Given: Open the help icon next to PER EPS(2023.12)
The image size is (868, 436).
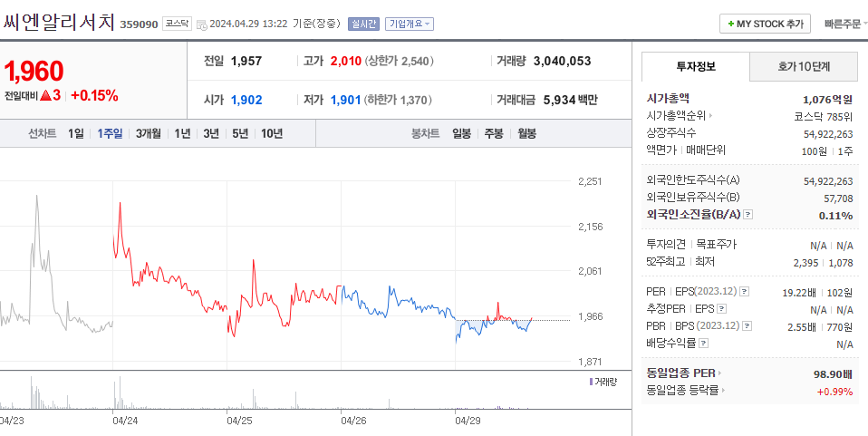Looking at the screenshot, I should [745, 291].
